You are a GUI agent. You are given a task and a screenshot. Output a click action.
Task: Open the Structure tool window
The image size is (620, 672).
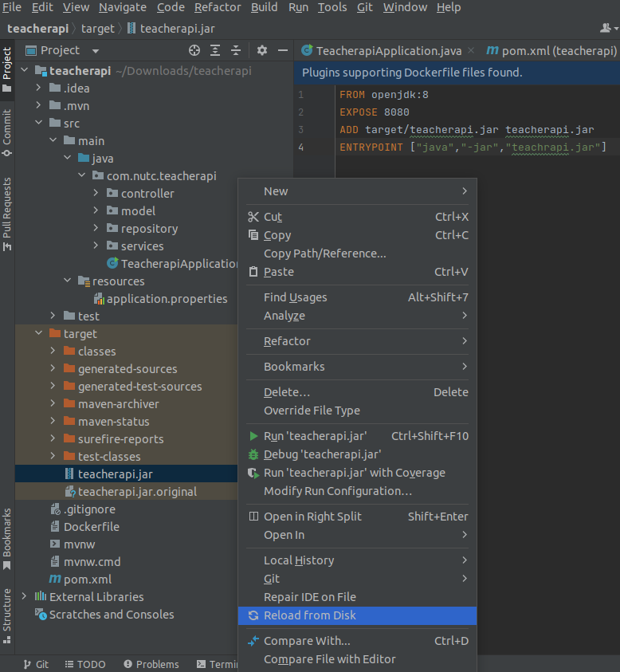7,616
